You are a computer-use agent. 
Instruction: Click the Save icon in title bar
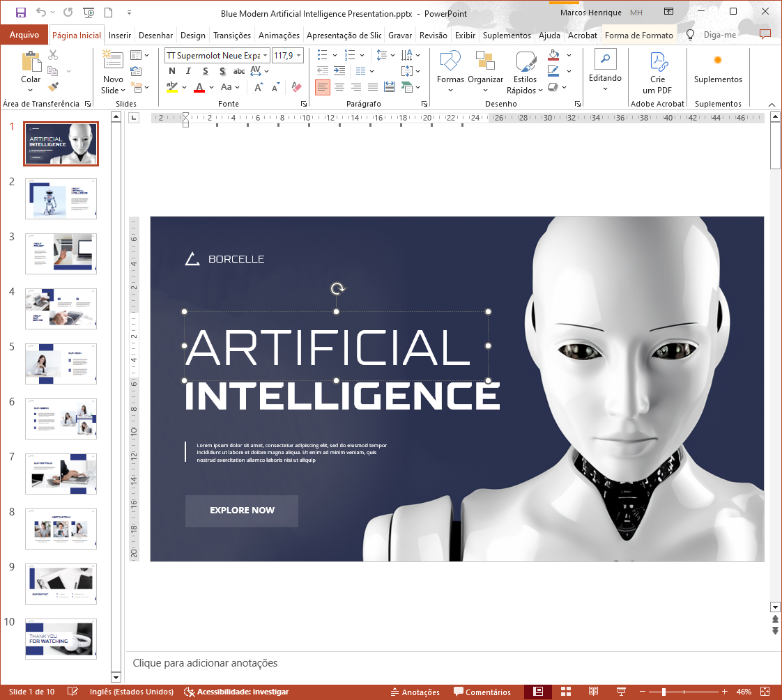click(20, 13)
